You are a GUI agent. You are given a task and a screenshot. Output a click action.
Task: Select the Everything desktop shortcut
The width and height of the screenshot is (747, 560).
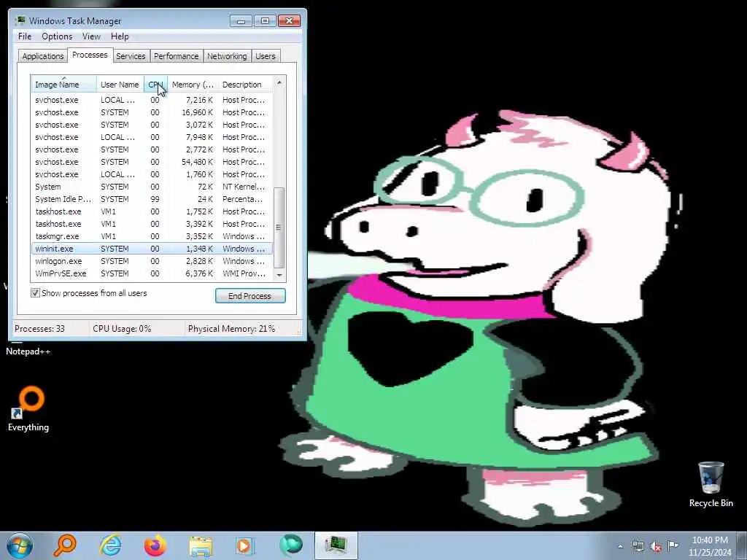[28, 410]
